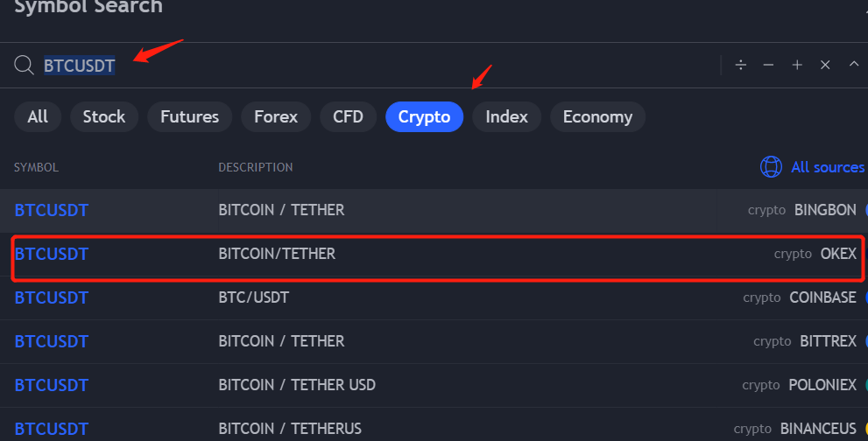
Task: Switch to the Index filter
Action: [506, 116]
